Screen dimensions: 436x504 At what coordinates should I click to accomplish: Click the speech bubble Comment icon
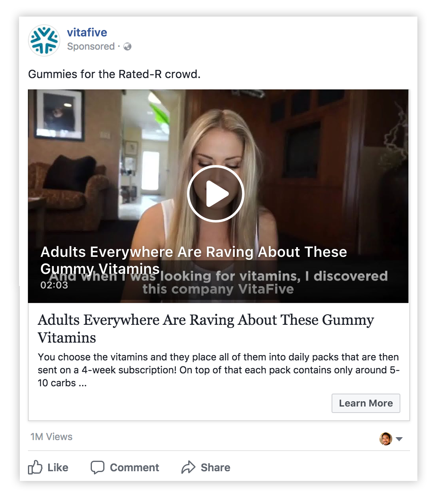(98, 467)
